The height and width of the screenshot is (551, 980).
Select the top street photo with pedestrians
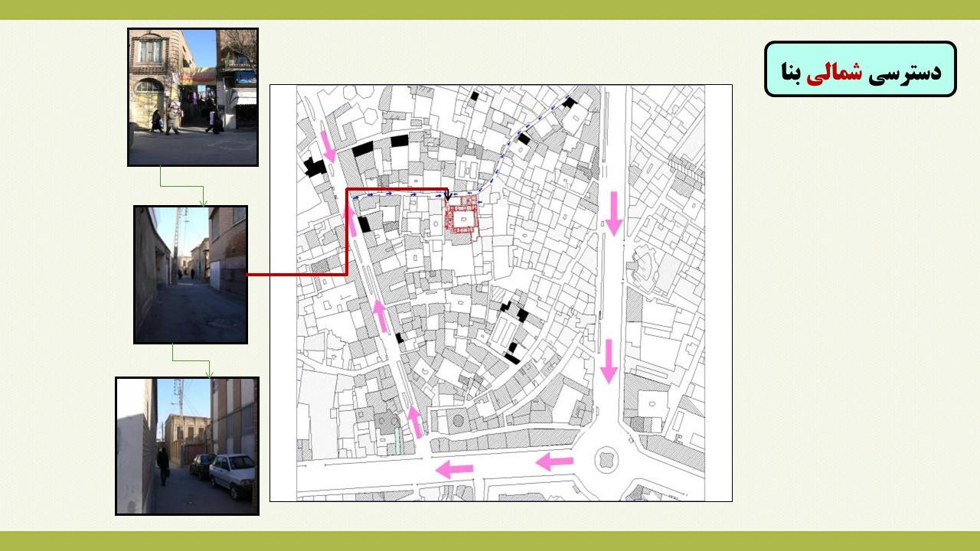[193, 97]
